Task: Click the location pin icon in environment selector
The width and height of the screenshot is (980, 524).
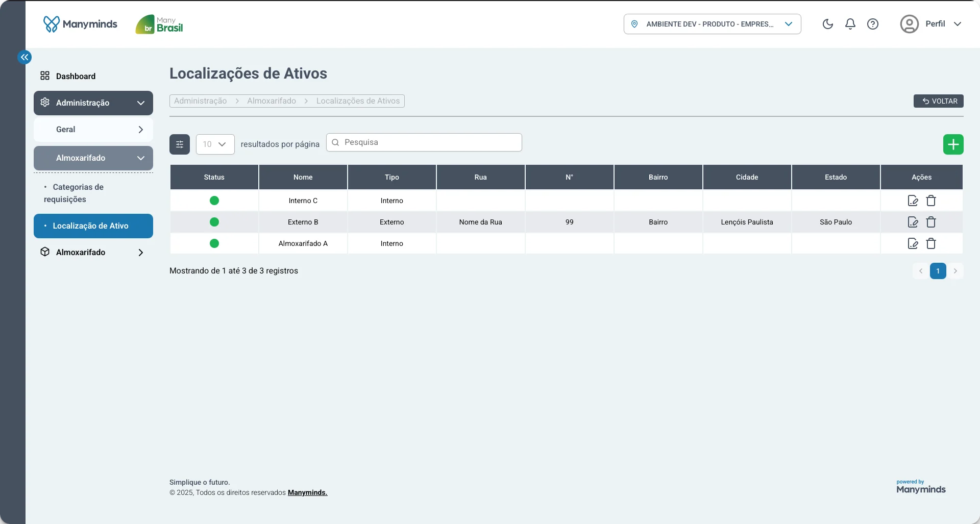Action: tap(634, 24)
